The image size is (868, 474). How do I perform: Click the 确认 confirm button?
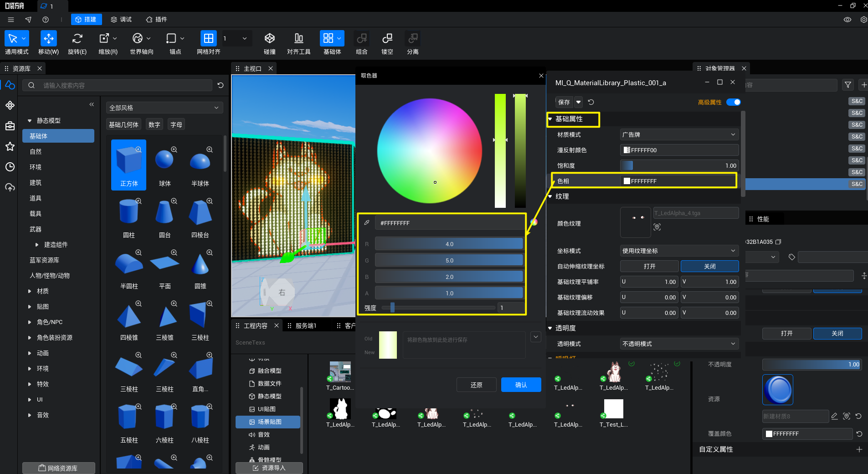[521, 385]
